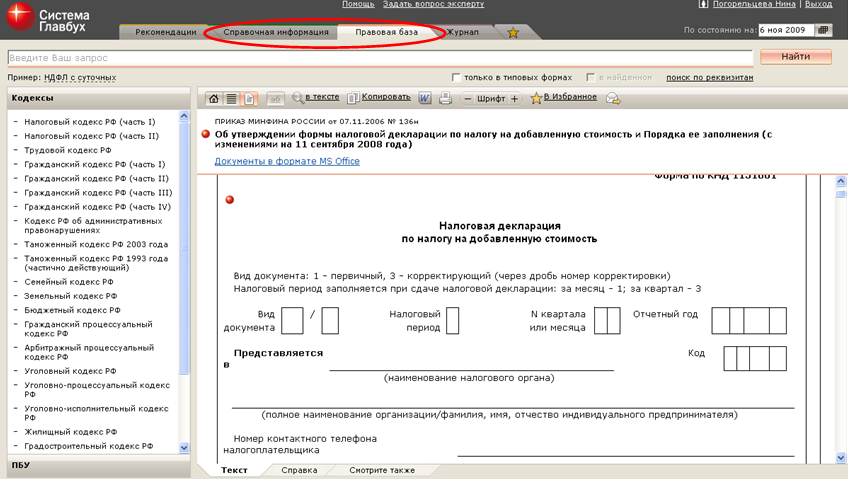The image size is (848, 479).
Task: Open Семейный кодекс РФ
Action: pyautogui.click(x=69, y=282)
